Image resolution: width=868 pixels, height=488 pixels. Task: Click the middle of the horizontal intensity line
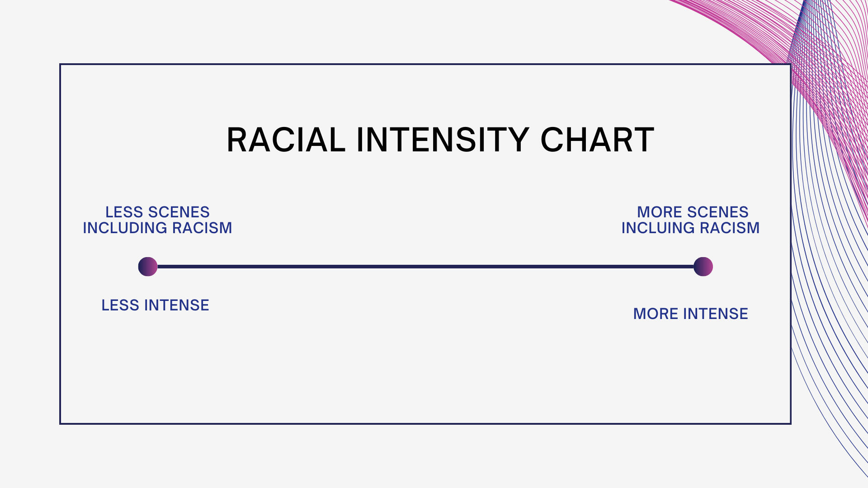point(425,267)
